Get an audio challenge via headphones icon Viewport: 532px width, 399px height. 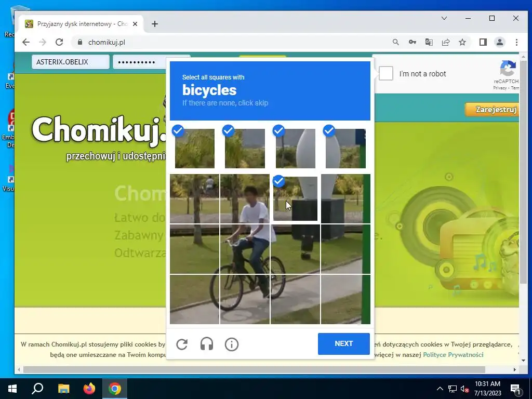pyautogui.click(x=207, y=344)
